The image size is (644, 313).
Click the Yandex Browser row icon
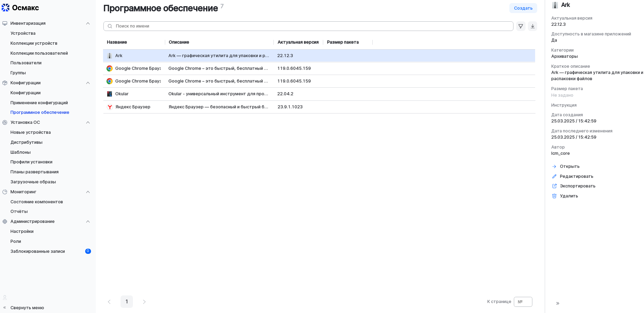tap(110, 107)
